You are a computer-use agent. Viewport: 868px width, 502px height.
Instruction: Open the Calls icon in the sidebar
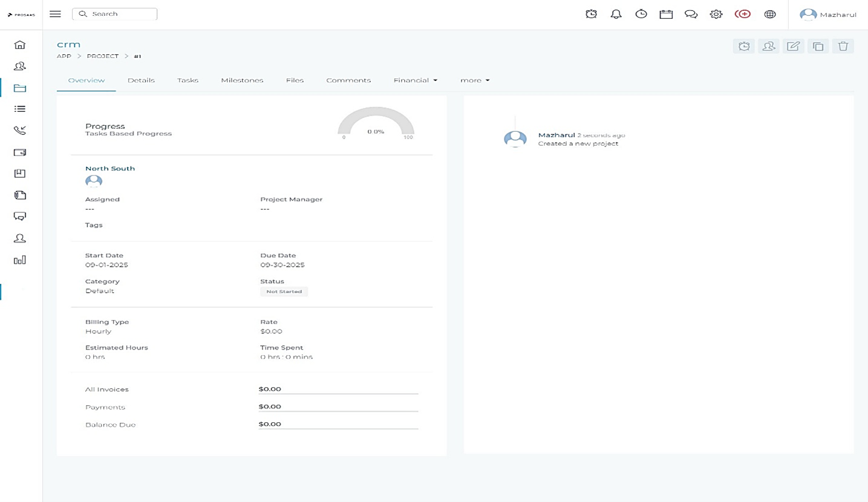click(x=20, y=130)
